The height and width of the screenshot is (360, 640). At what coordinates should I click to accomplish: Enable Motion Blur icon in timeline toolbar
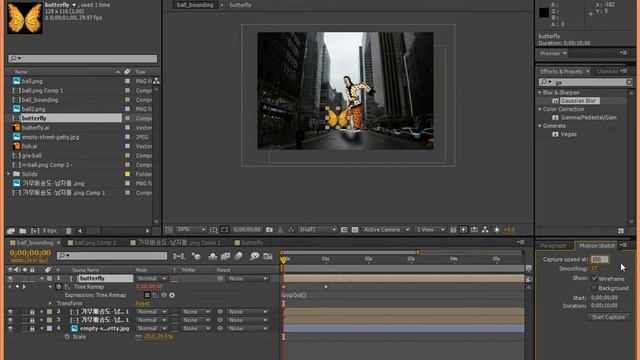coord(238,256)
